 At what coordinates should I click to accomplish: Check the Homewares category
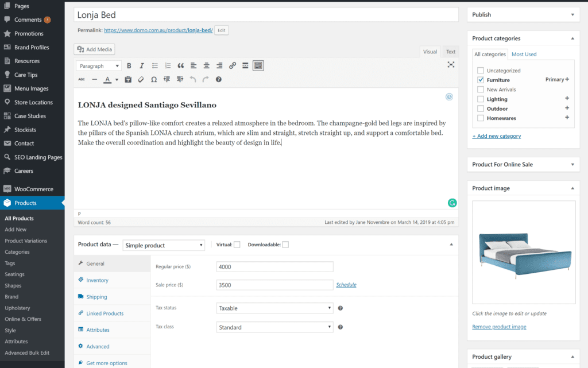coord(481,118)
